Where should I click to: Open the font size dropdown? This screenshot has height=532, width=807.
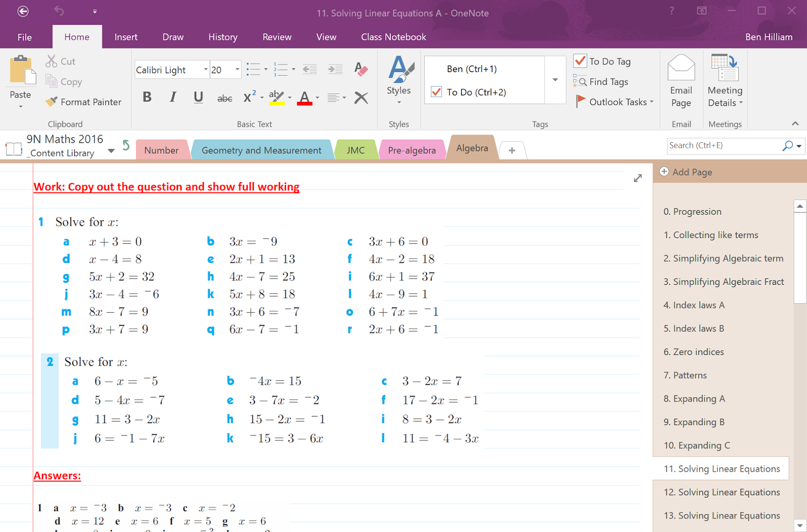236,70
